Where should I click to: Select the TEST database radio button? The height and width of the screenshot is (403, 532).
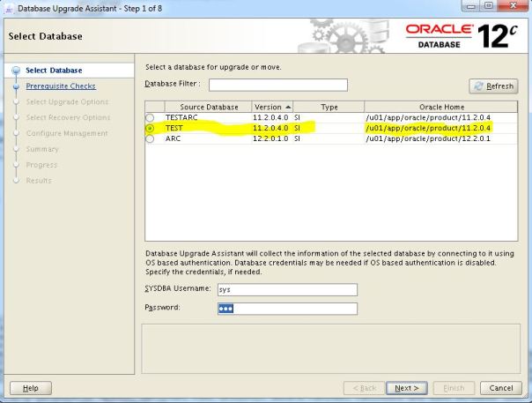[x=150, y=128]
